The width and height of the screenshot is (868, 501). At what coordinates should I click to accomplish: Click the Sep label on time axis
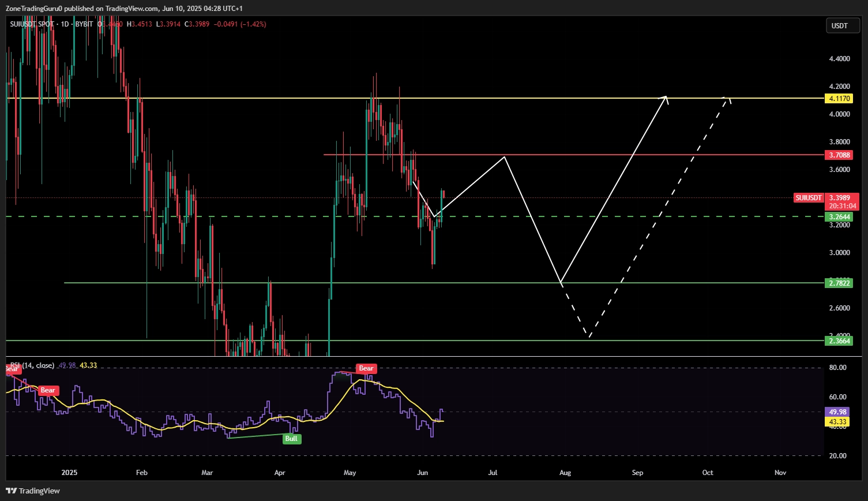coord(637,473)
